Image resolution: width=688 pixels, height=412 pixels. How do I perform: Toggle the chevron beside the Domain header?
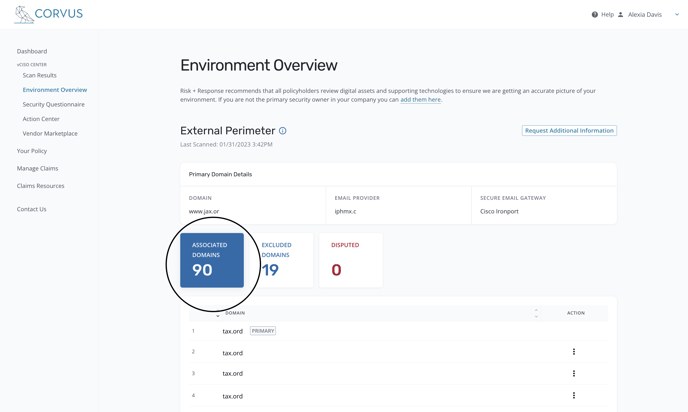[218, 315]
